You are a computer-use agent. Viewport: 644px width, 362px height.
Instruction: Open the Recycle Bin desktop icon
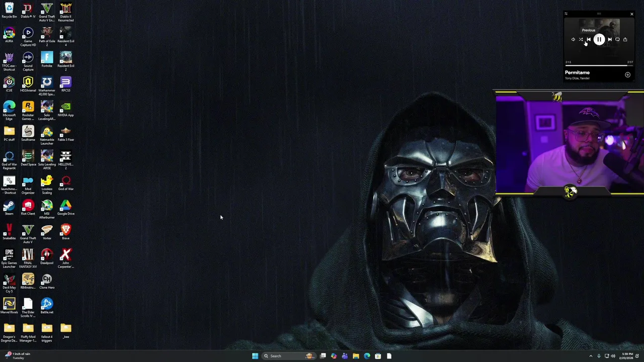click(x=9, y=11)
